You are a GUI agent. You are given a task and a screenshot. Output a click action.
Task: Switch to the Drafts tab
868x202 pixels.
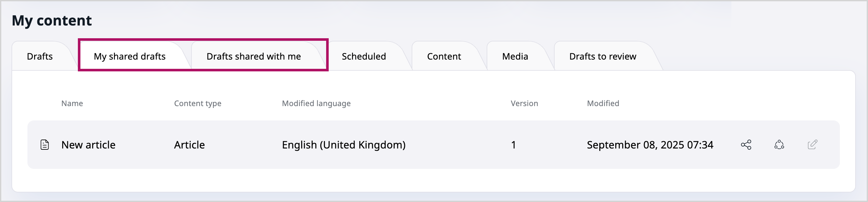(x=40, y=56)
